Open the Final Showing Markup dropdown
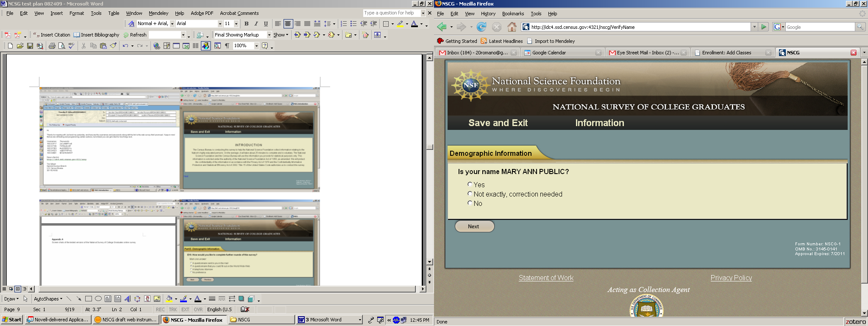868x326 pixels. (x=269, y=35)
